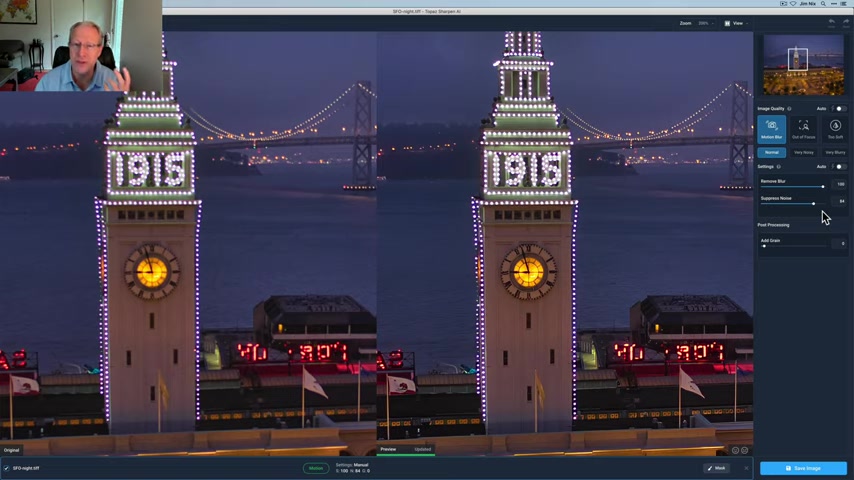Select the Very Noisy tab
Screen dimensions: 854x480
click(x=803, y=152)
